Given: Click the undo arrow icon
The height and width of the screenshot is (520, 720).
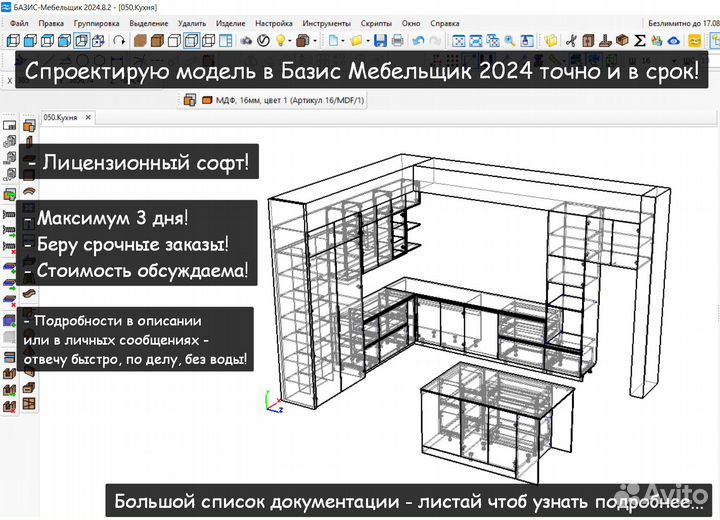Looking at the screenshot, I should [418, 41].
